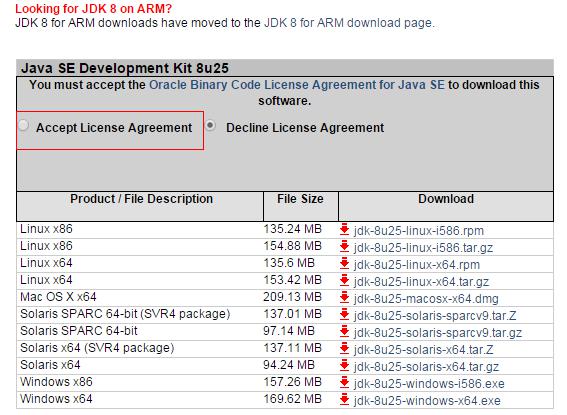The image size is (567, 415).
Task: Download the jdk-8u25-linux-i586.rpm file link
Action: (419, 231)
